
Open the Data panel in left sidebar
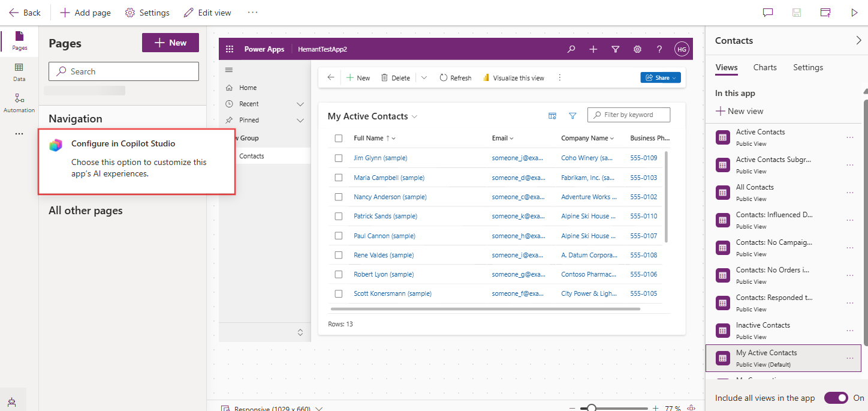point(19,71)
